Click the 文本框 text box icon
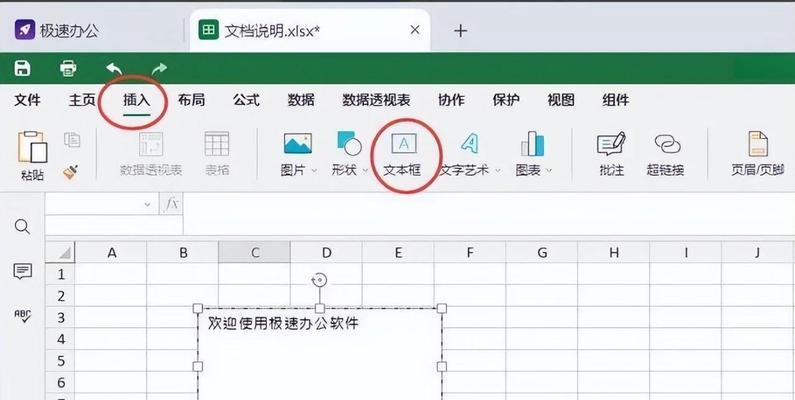The height and width of the screenshot is (400, 795). [x=404, y=144]
